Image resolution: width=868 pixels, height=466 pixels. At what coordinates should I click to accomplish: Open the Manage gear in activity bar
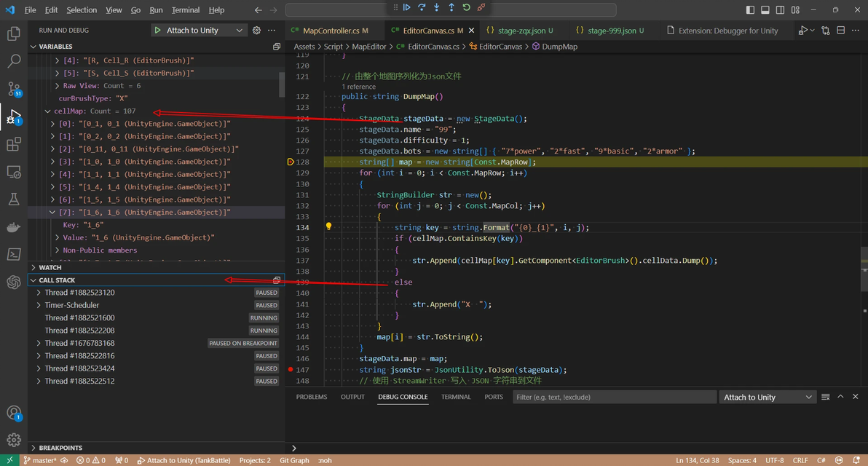coord(14,440)
